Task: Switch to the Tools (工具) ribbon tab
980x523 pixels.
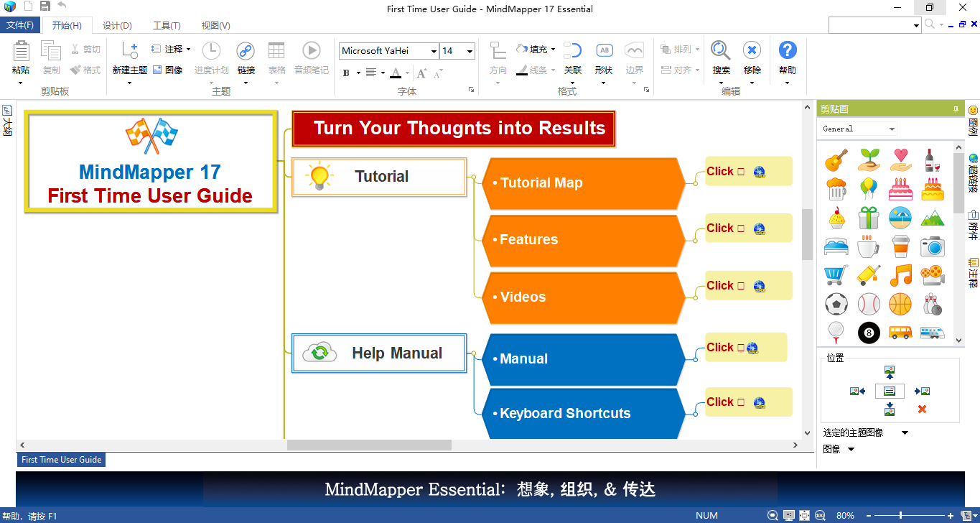Action: 167,25
